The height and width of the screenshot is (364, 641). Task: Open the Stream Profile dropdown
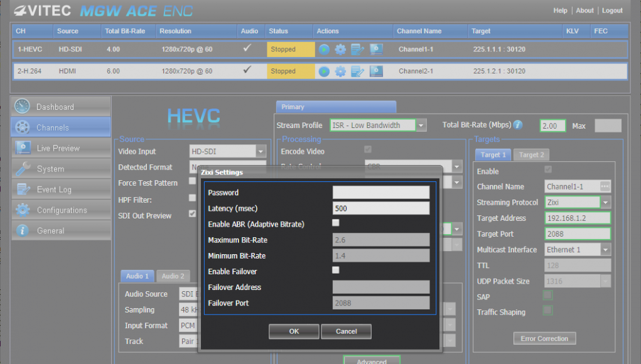tap(378, 125)
